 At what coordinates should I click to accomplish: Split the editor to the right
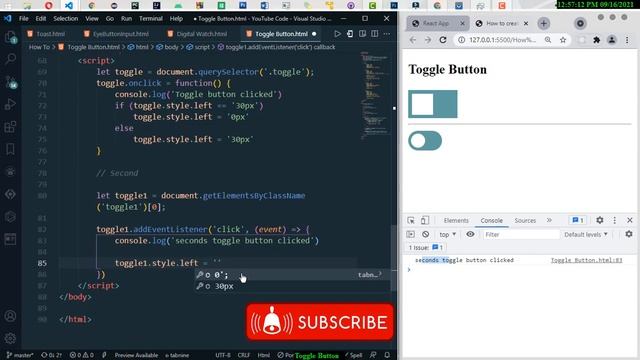(374, 34)
